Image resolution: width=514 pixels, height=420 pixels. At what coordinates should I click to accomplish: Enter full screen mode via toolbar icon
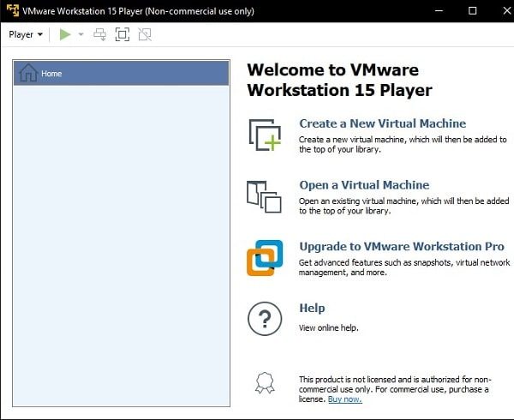(x=123, y=34)
